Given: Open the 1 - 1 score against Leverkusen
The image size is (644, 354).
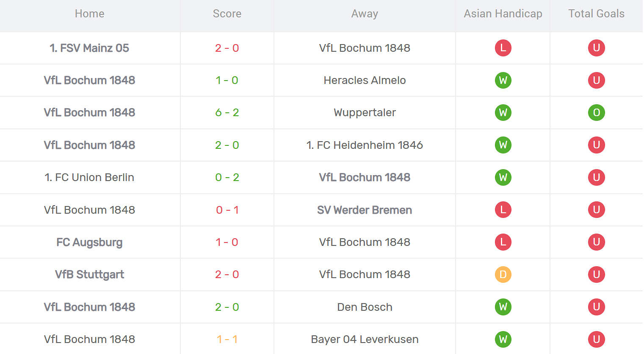Looking at the screenshot, I should 227,339.
